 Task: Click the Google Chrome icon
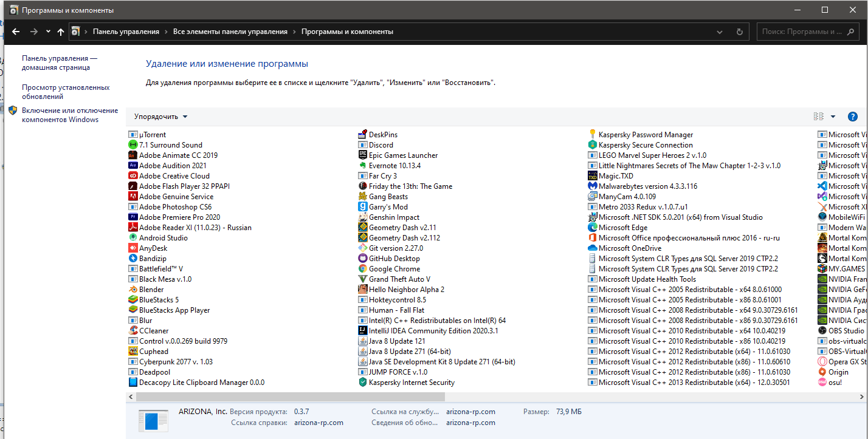(363, 269)
